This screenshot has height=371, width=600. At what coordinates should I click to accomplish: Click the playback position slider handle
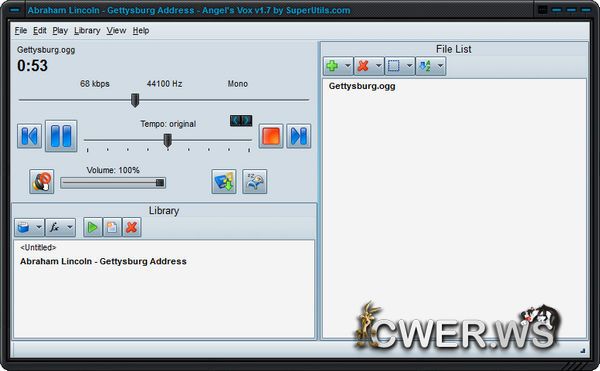[135, 100]
